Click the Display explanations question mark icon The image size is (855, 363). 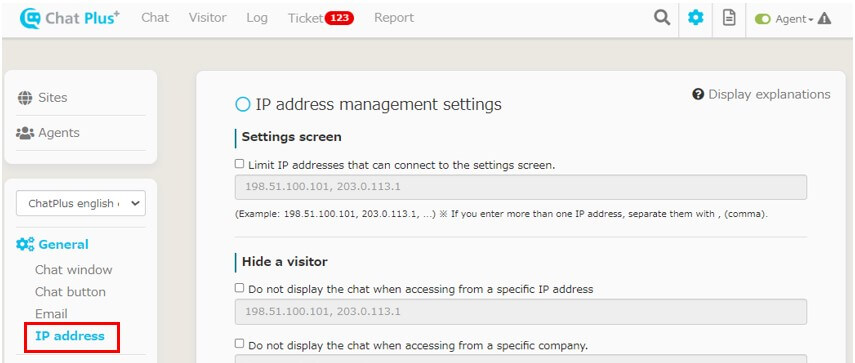click(698, 94)
